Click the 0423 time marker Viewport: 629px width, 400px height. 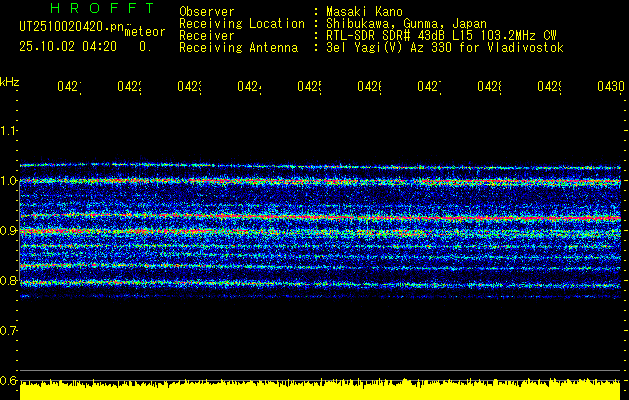pyautogui.click(x=189, y=87)
